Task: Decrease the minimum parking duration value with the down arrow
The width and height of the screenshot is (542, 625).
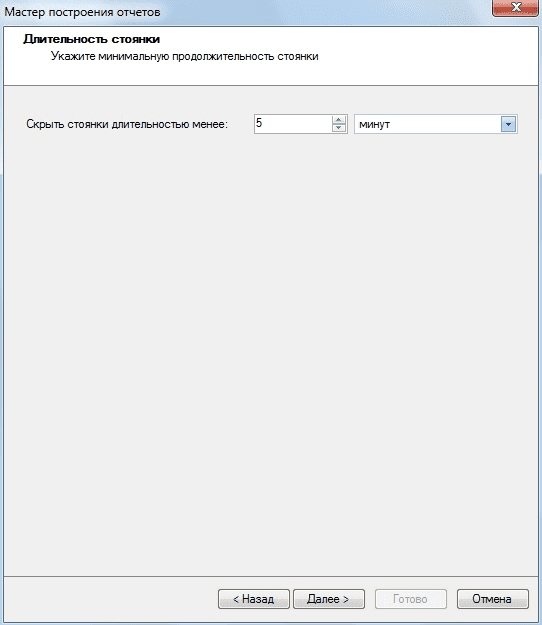Action: pos(339,128)
